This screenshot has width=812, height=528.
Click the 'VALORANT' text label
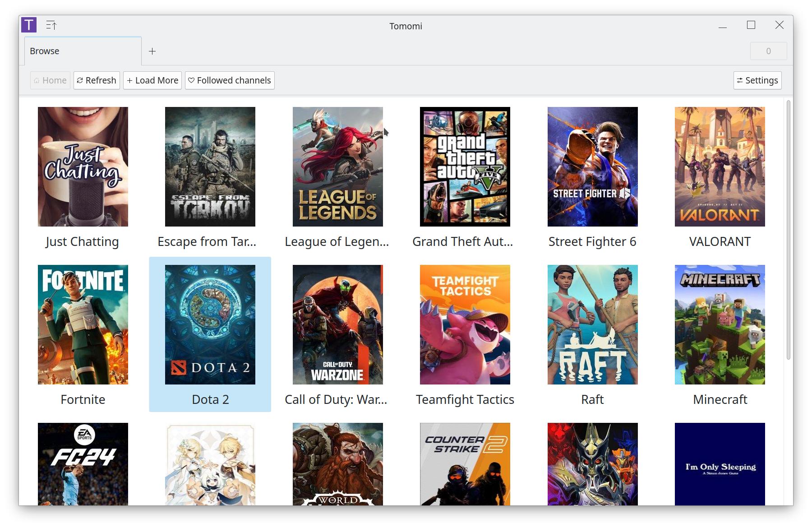click(x=720, y=242)
